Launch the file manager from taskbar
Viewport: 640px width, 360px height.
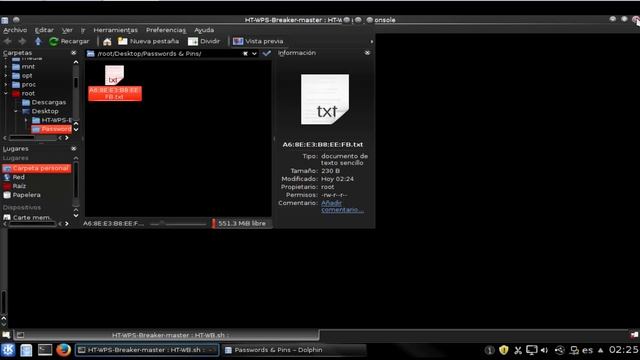(26, 350)
